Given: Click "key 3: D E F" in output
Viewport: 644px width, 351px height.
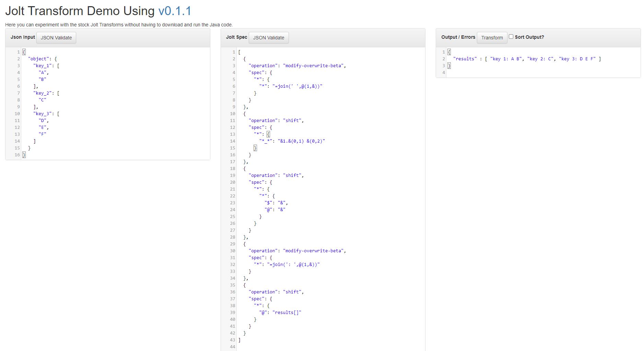Looking at the screenshot, I should pos(577,59).
